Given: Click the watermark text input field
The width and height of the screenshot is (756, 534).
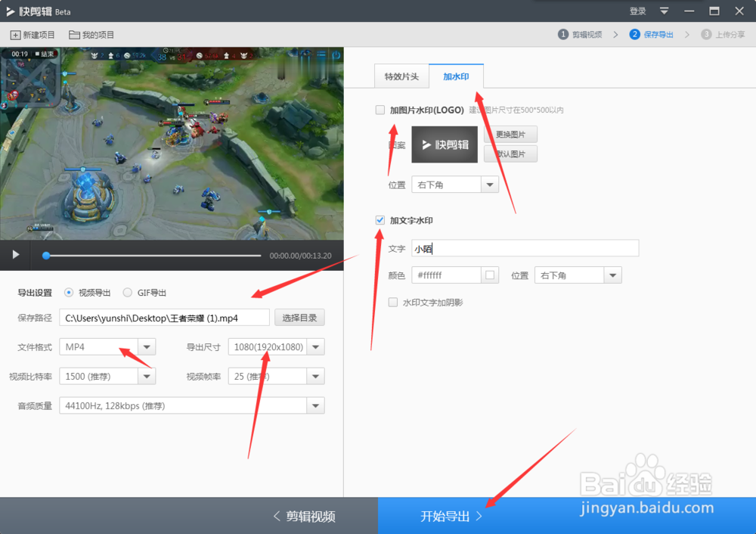Looking at the screenshot, I should tap(525, 248).
